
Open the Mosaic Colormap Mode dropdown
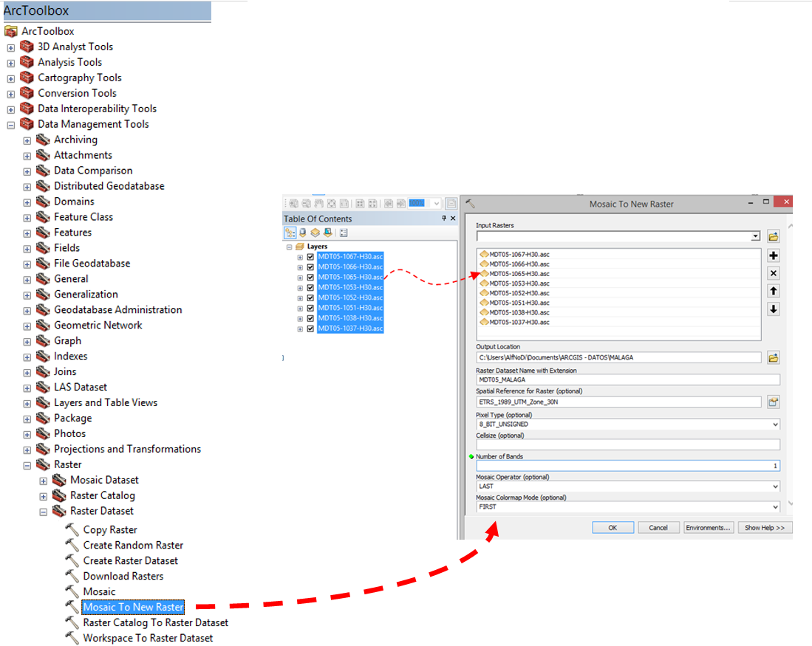[x=775, y=507]
